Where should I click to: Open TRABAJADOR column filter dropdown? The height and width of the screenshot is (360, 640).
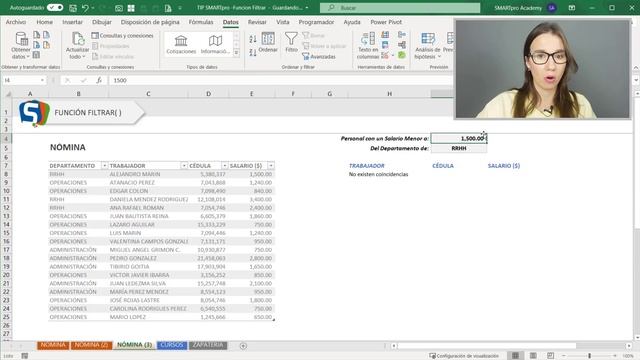tap(184, 166)
